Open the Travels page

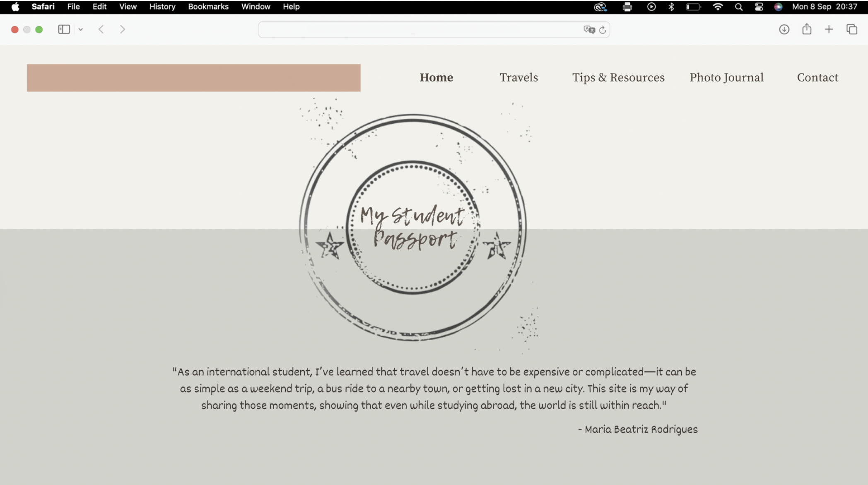click(518, 77)
